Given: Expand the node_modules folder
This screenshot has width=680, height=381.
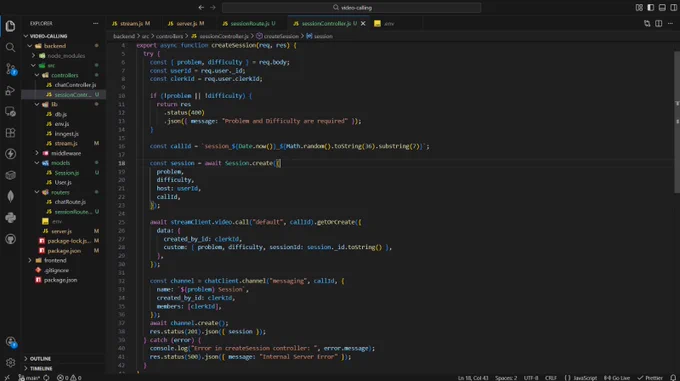Looking at the screenshot, I should [63, 55].
